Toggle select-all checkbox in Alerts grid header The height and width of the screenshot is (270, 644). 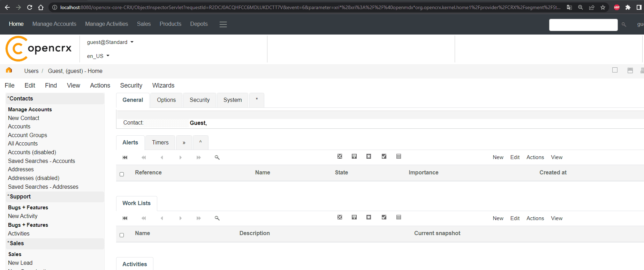(122, 174)
